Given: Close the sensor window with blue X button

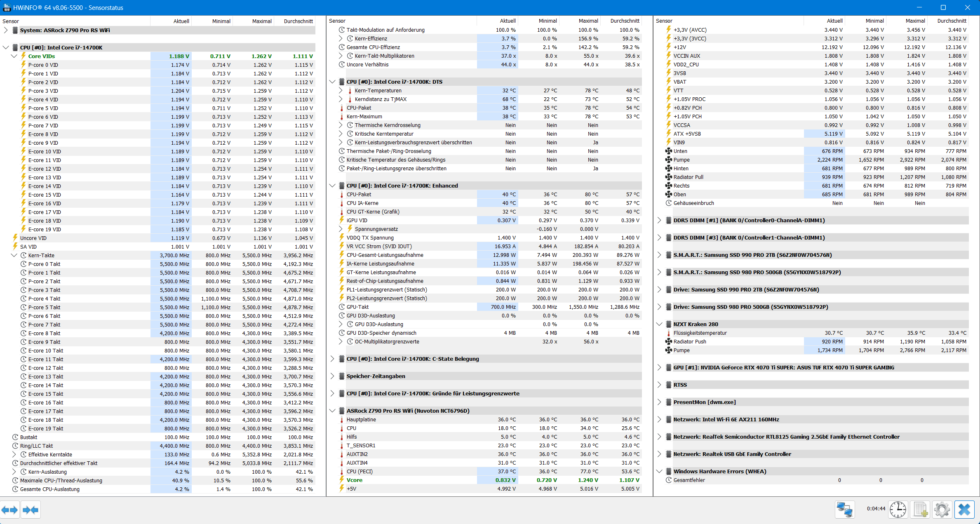Looking at the screenshot, I should [964, 510].
